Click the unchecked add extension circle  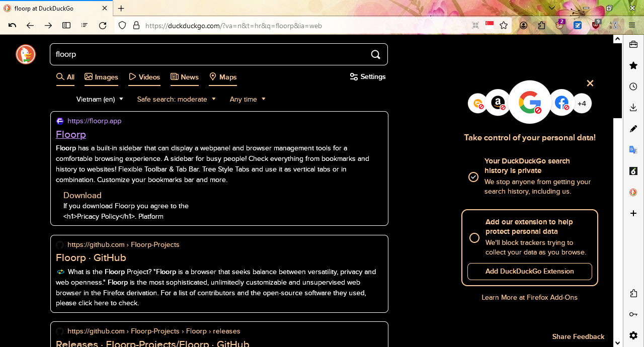pyautogui.click(x=474, y=238)
